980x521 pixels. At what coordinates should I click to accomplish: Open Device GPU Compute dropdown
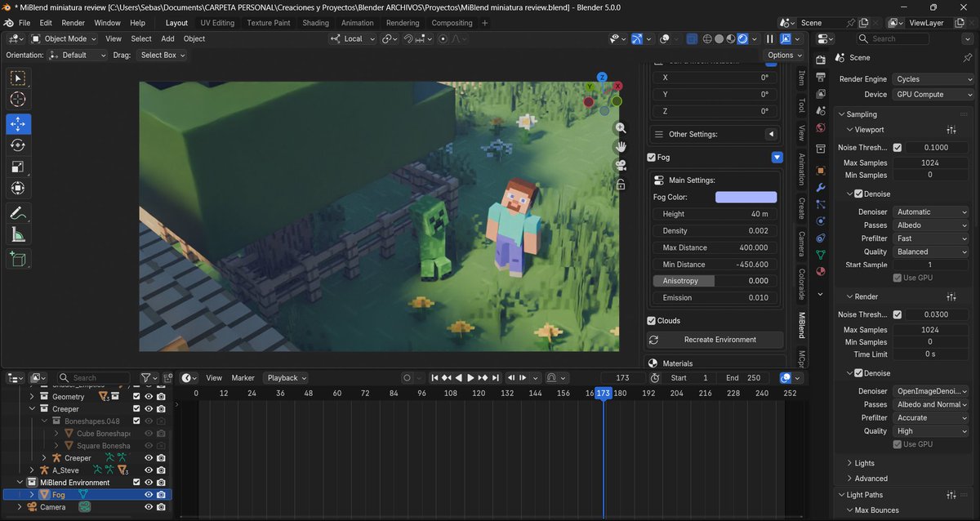click(x=933, y=95)
